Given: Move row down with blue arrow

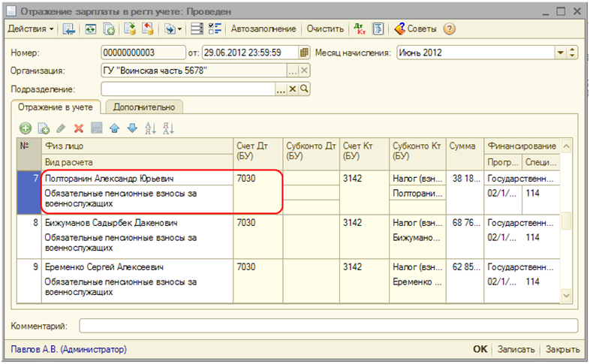Looking at the screenshot, I should coord(131,128).
